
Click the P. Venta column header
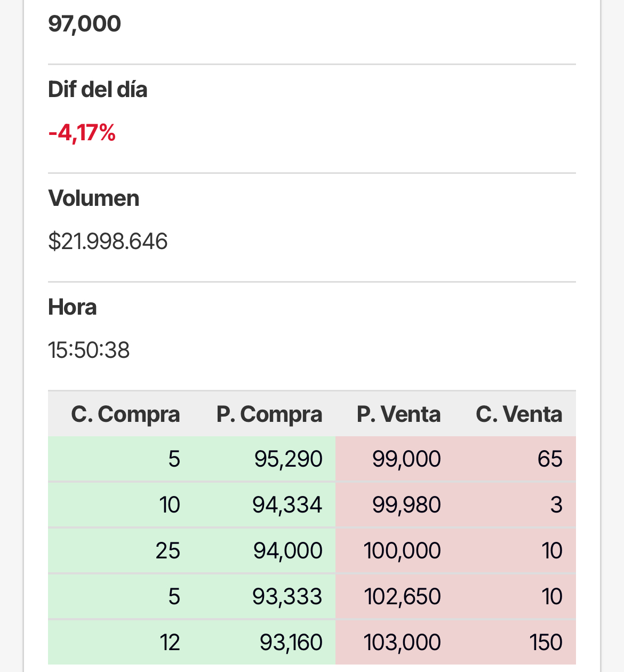(398, 414)
